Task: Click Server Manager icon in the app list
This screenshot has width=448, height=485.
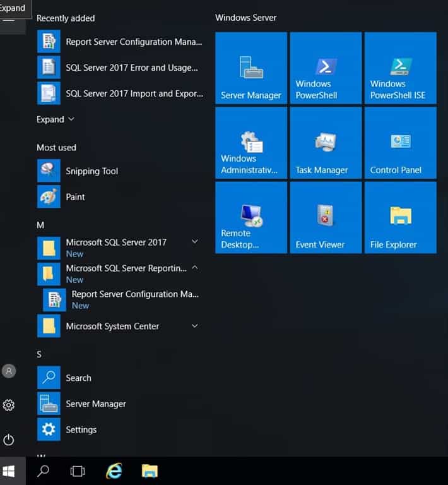Action: [49, 404]
